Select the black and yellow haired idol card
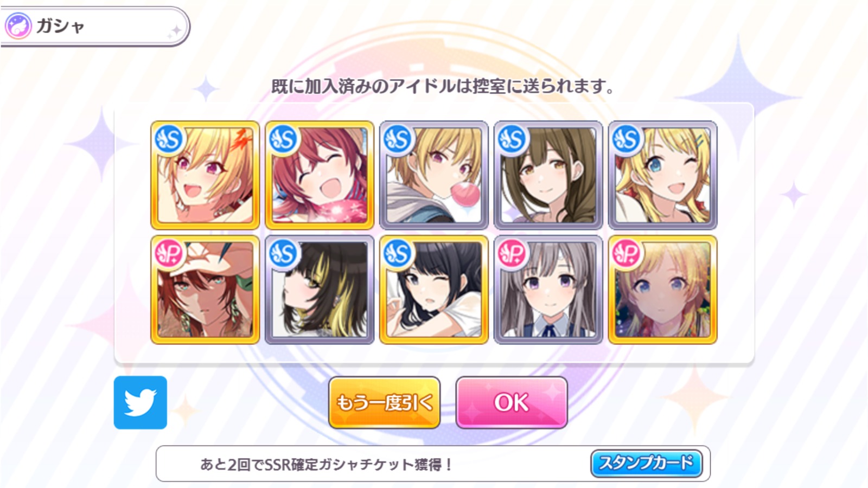The image size is (868, 488). click(x=320, y=290)
